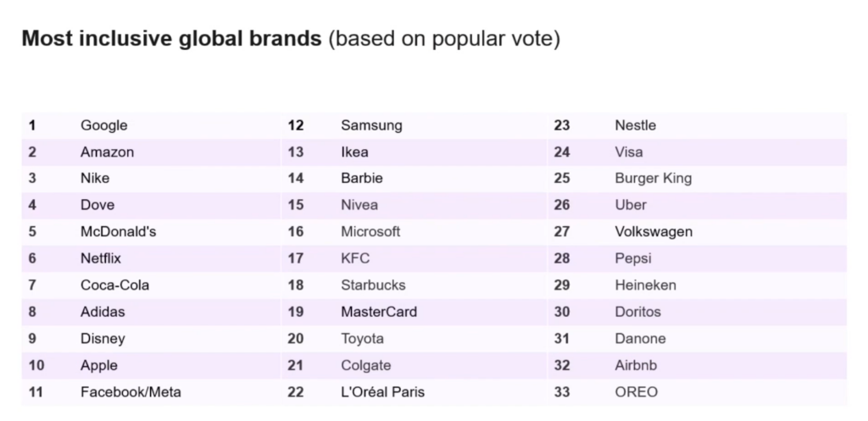Image resolution: width=868 pixels, height=421 pixels.
Task: Click on the Nike brand name
Action: coord(95,178)
